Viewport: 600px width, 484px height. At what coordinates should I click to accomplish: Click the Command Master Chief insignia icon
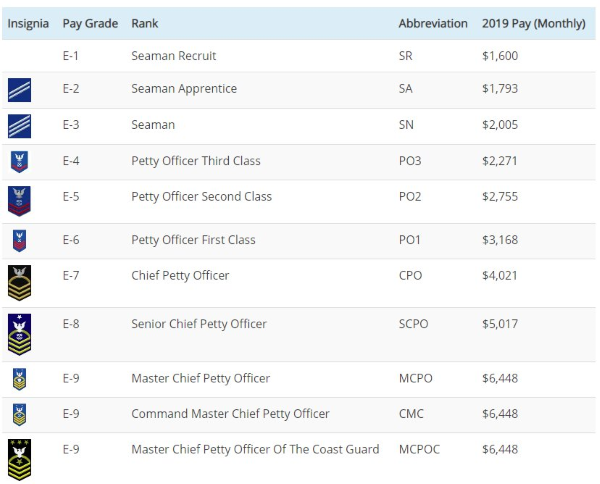[19, 414]
